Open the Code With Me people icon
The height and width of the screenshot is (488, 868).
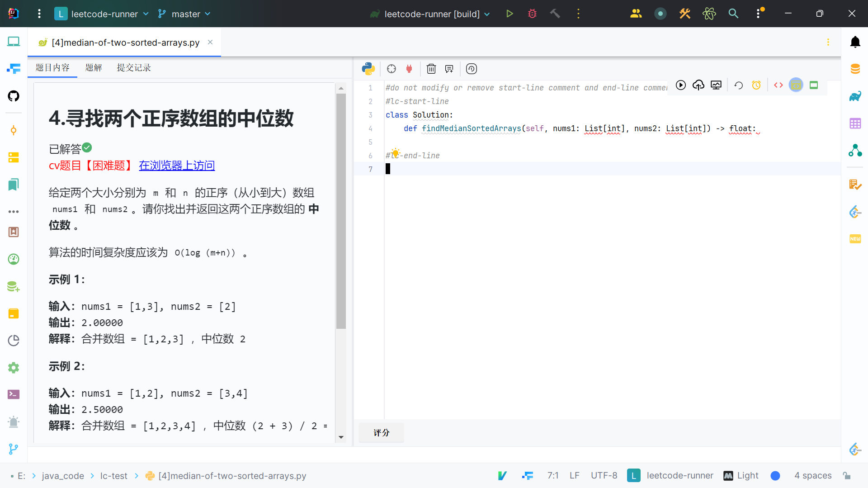636,14
